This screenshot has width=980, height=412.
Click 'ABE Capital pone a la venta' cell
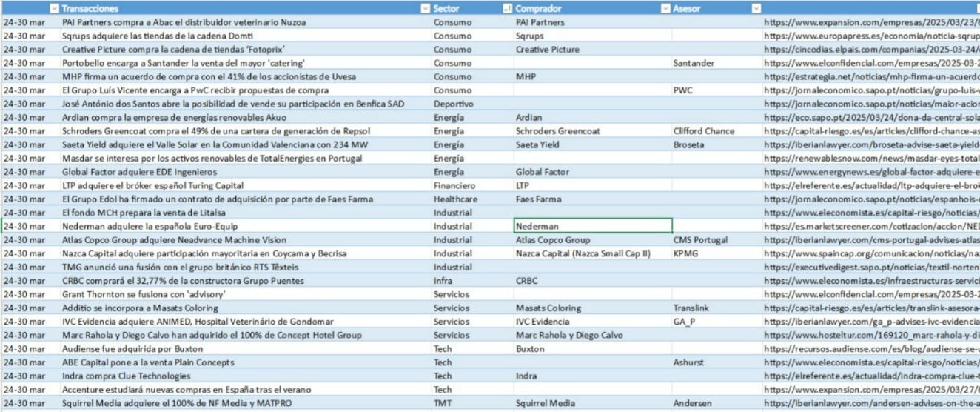pos(246,362)
